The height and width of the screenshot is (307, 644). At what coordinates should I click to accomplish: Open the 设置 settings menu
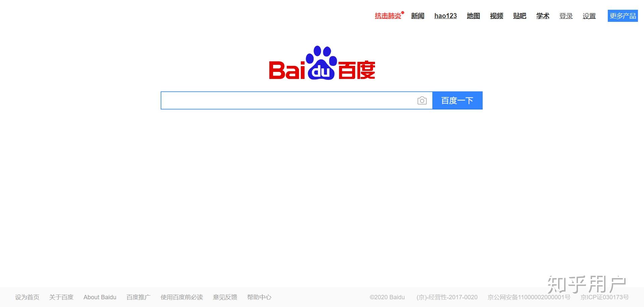pos(589,16)
